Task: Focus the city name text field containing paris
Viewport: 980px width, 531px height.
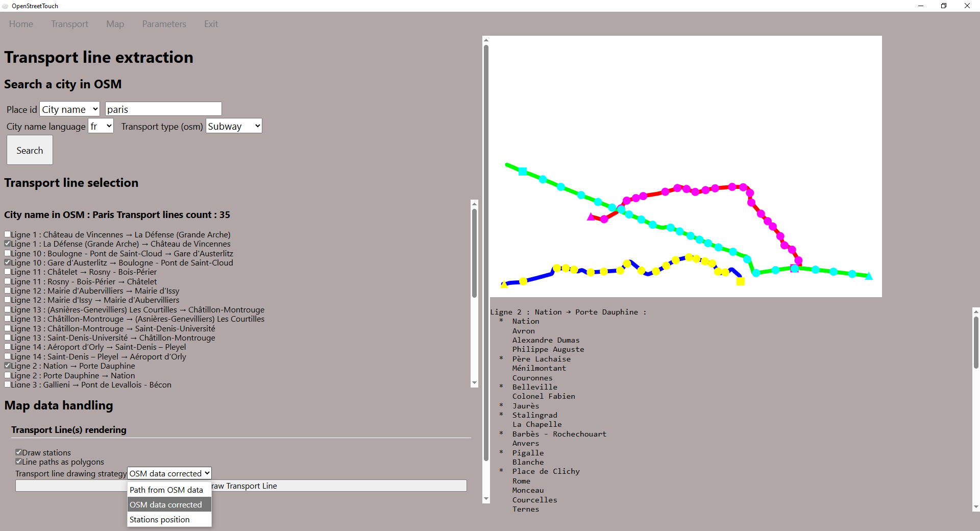Action: 163,109
